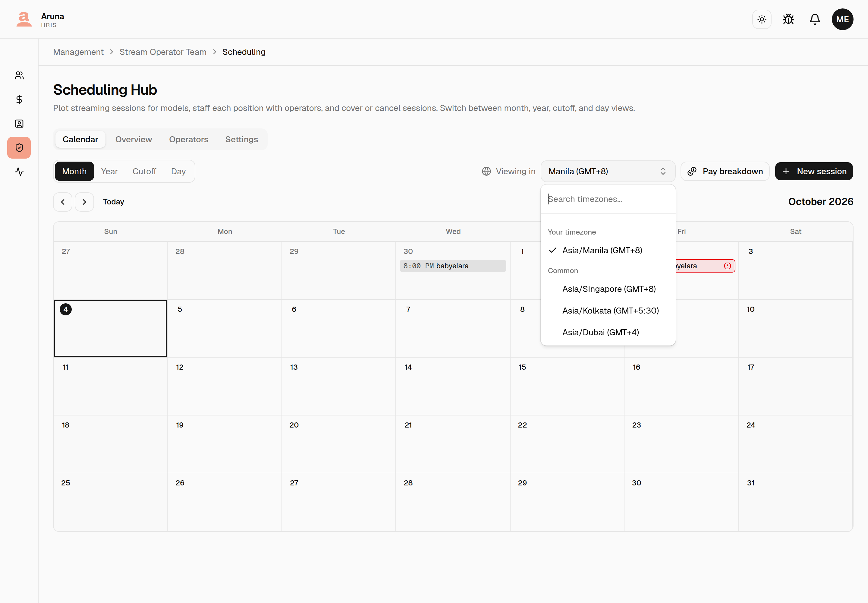The image size is (868, 603).
Task: Open notifications bell
Action: pyautogui.click(x=815, y=19)
